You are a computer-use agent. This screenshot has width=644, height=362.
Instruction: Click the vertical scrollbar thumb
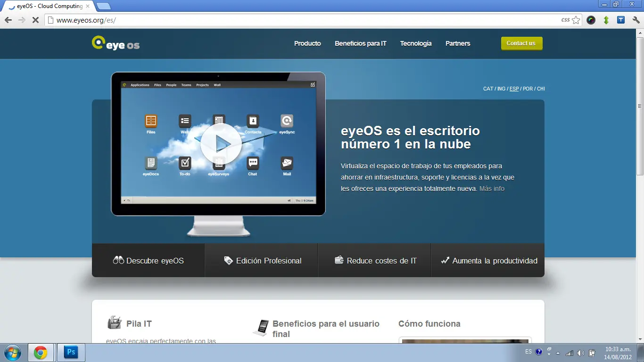click(x=640, y=106)
